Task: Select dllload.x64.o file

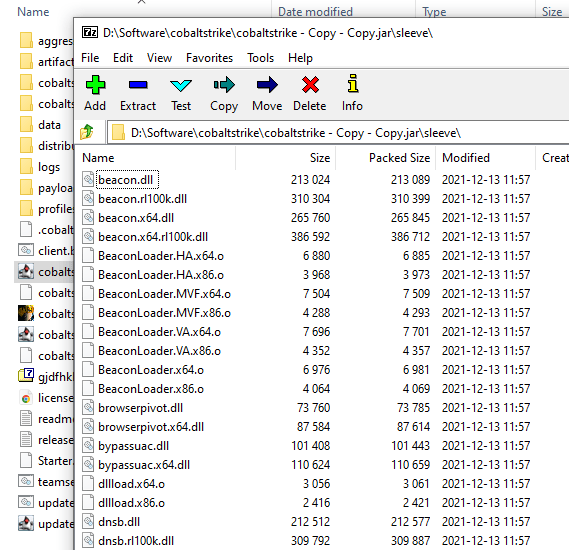Action: pos(131,484)
